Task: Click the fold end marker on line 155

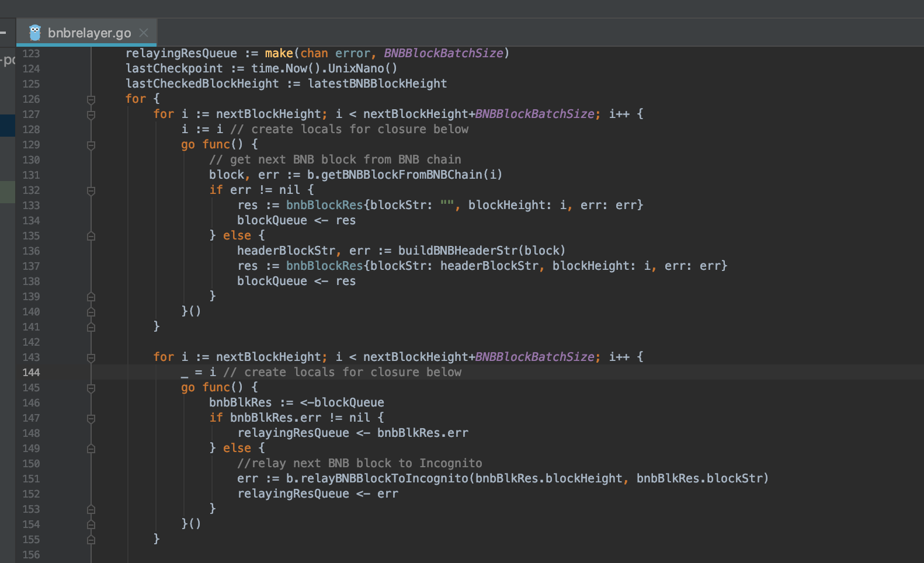Action: point(91,540)
